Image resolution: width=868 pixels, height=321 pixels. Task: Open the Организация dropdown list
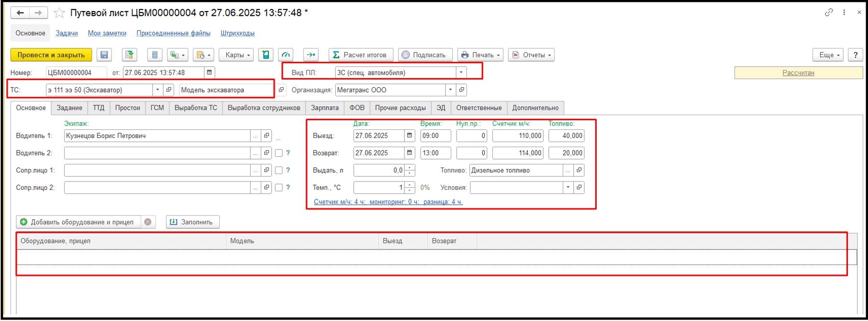click(x=450, y=90)
